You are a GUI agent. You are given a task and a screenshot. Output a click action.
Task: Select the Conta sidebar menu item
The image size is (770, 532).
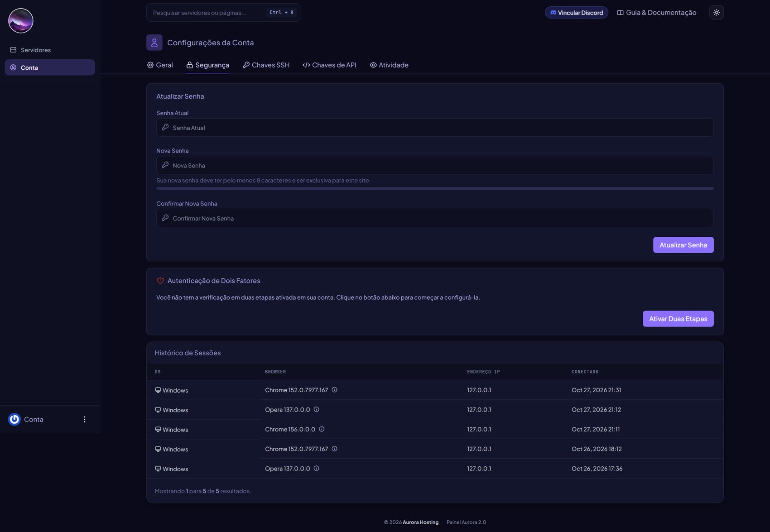(50, 67)
